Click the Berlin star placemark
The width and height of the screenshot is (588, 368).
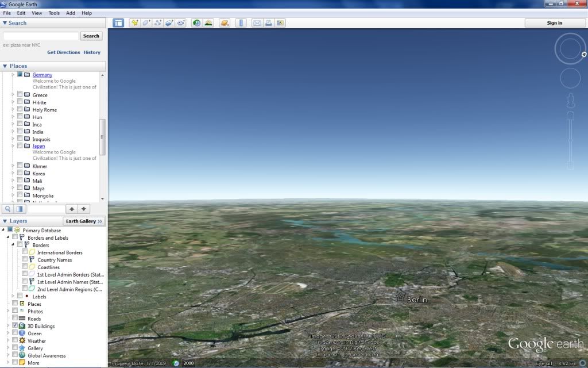(x=400, y=297)
